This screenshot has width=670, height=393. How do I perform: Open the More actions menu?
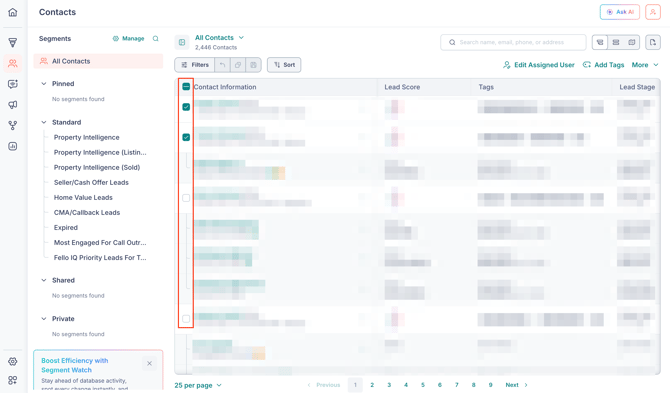[x=645, y=65]
